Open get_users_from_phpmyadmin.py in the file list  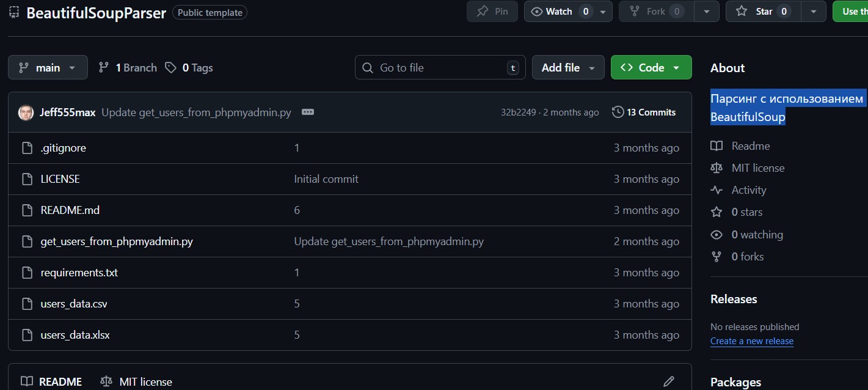(117, 241)
